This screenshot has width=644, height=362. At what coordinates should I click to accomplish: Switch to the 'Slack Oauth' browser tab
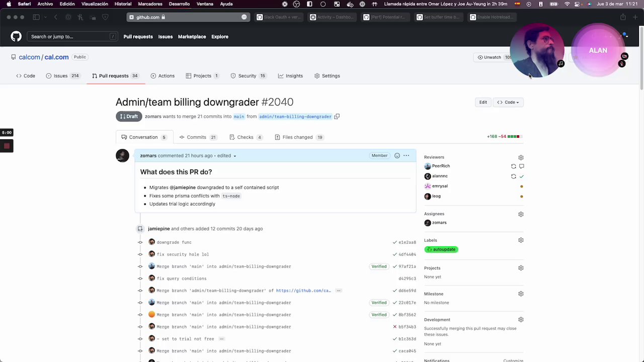tap(278, 17)
